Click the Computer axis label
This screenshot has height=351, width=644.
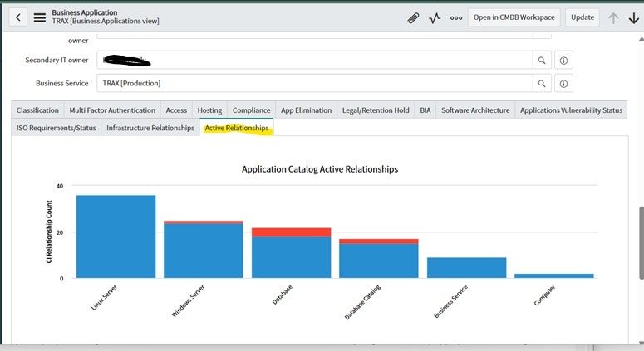544,295
